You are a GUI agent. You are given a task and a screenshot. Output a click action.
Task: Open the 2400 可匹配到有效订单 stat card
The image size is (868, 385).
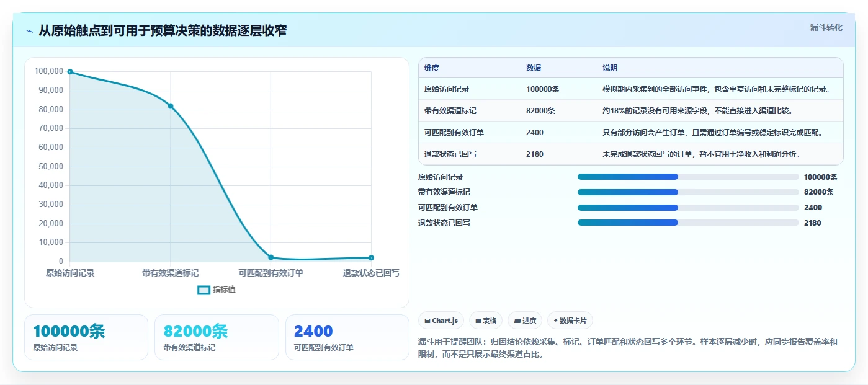pyautogui.click(x=347, y=337)
